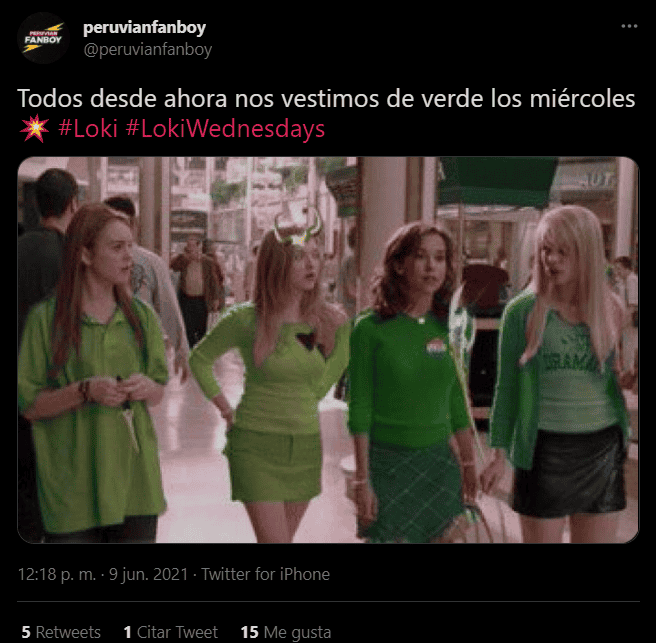656x643 pixels.
Task: Open the #Loki hashtag
Action: (x=88, y=128)
